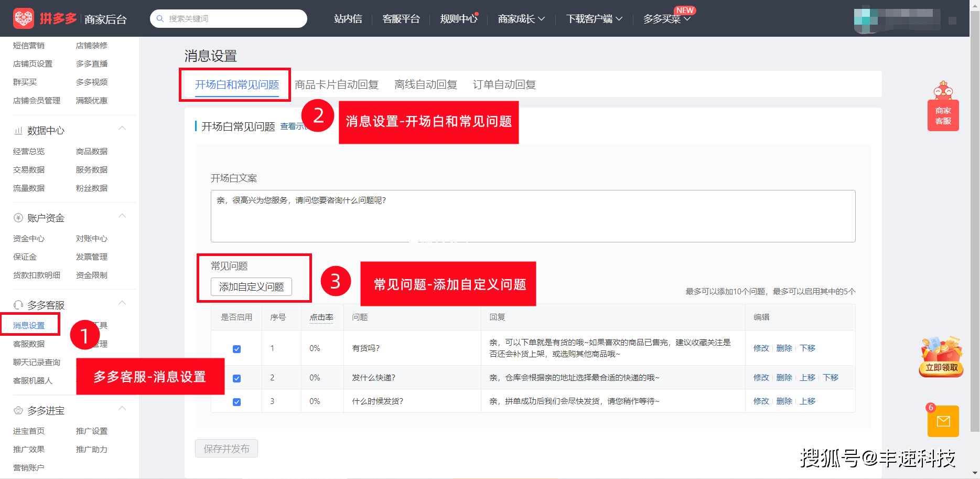Click the 添加自定义问题 button

point(251,287)
